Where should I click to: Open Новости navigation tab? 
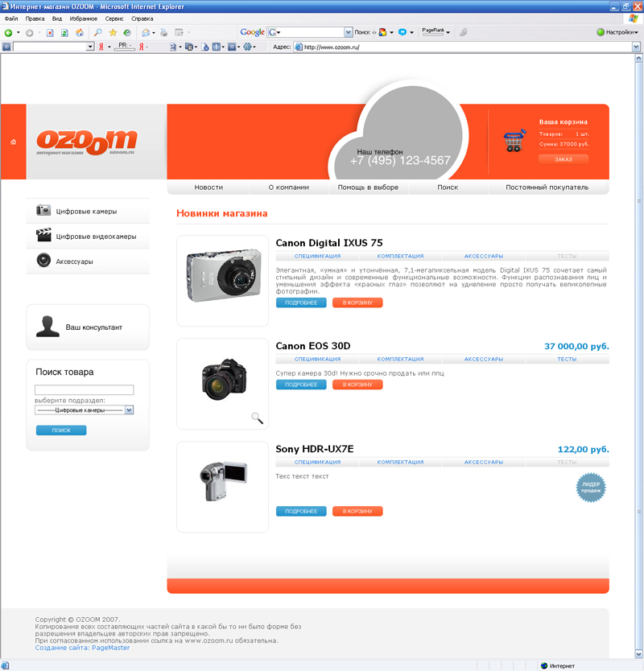[x=208, y=187]
